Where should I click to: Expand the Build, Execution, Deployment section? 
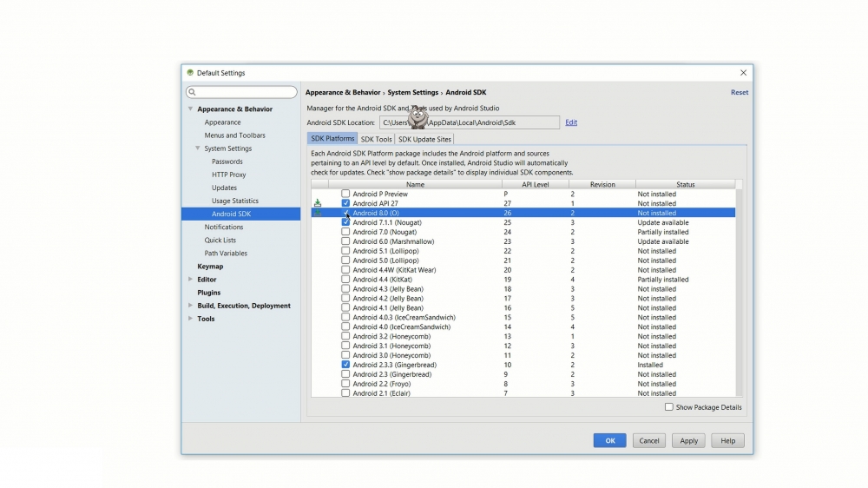tap(190, 306)
